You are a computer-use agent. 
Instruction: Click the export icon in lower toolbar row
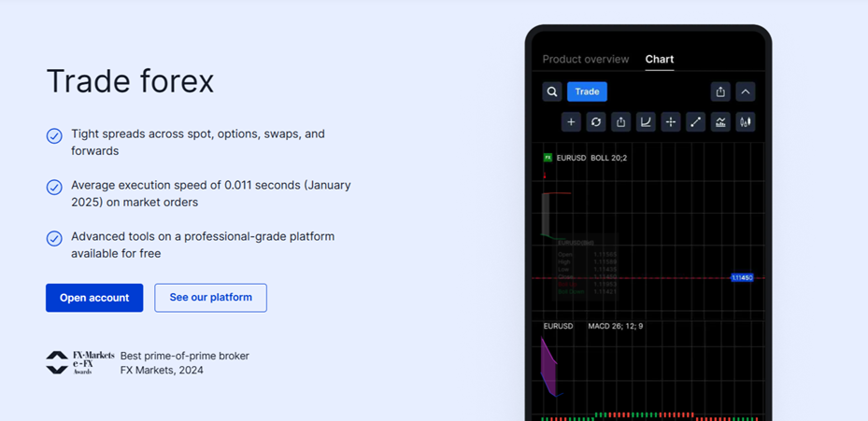[x=621, y=121]
